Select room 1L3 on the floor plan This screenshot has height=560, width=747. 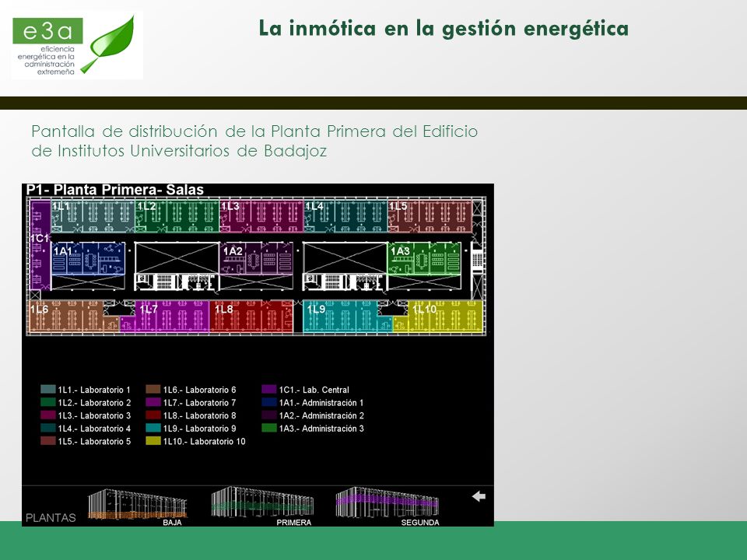tap(261, 216)
